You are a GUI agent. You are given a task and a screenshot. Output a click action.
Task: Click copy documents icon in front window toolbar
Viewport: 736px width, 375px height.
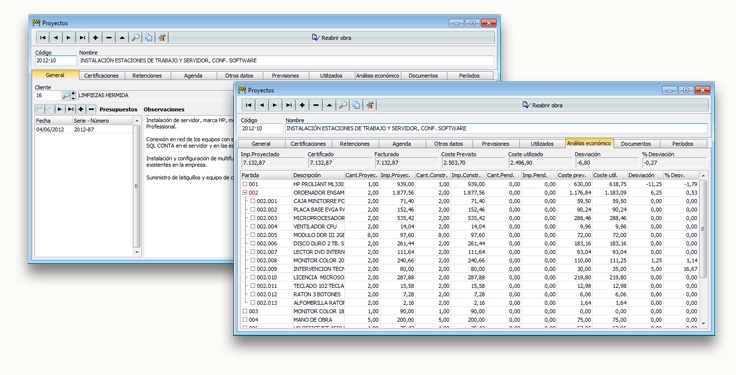click(x=356, y=106)
